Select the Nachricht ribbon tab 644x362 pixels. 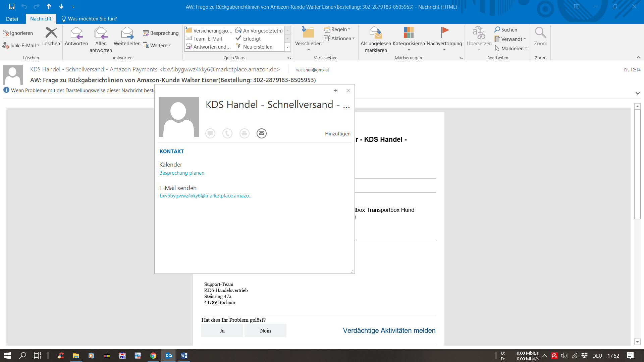[x=41, y=19]
